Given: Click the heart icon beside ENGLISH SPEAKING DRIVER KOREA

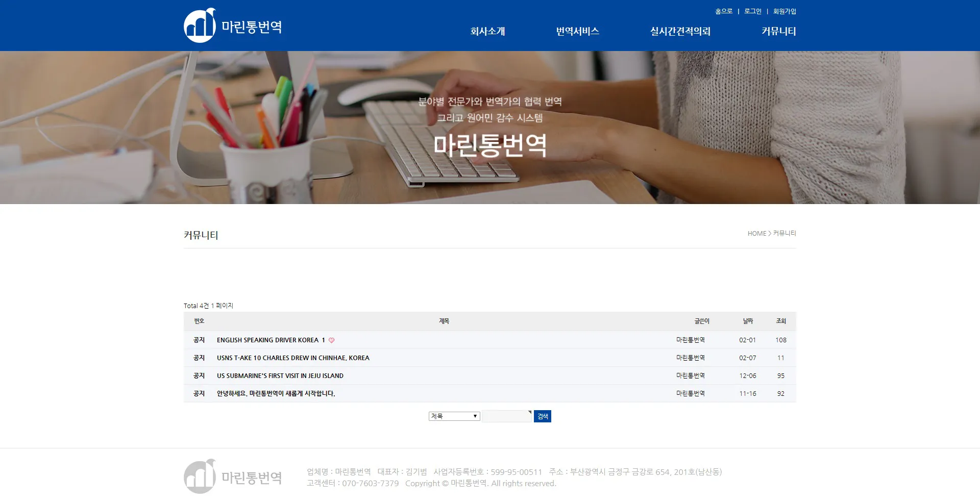Looking at the screenshot, I should point(331,340).
